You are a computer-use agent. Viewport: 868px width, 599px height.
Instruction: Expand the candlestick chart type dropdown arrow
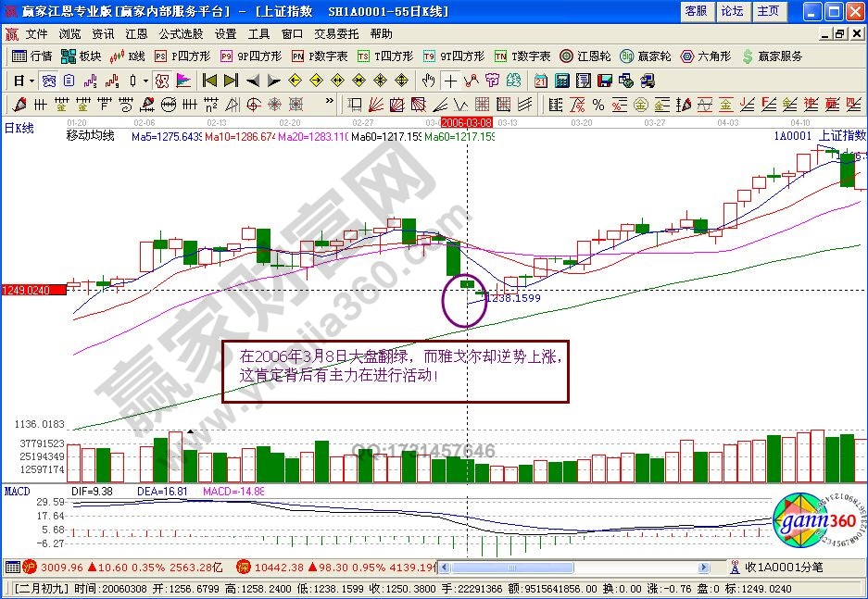[146, 81]
